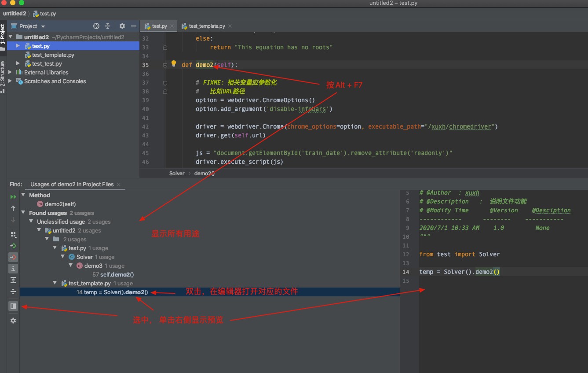The height and width of the screenshot is (373, 588).
Task: Select test_template.py in Project tree
Action: (53, 55)
